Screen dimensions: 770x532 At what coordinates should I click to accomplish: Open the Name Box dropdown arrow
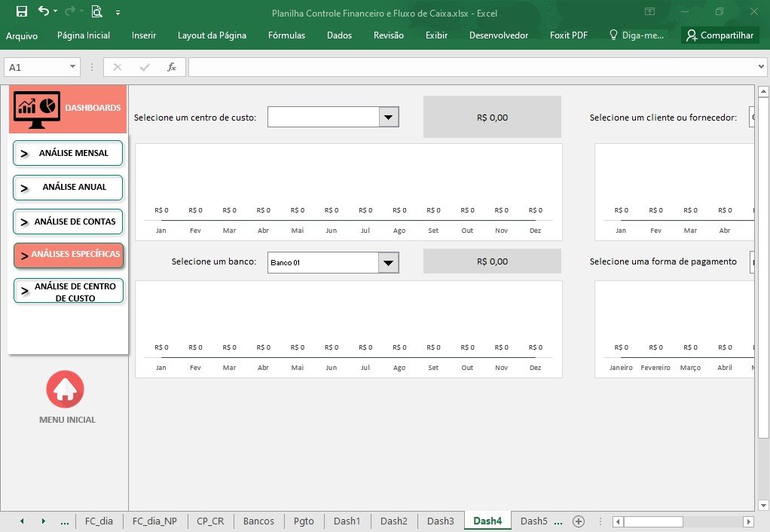click(72, 66)
